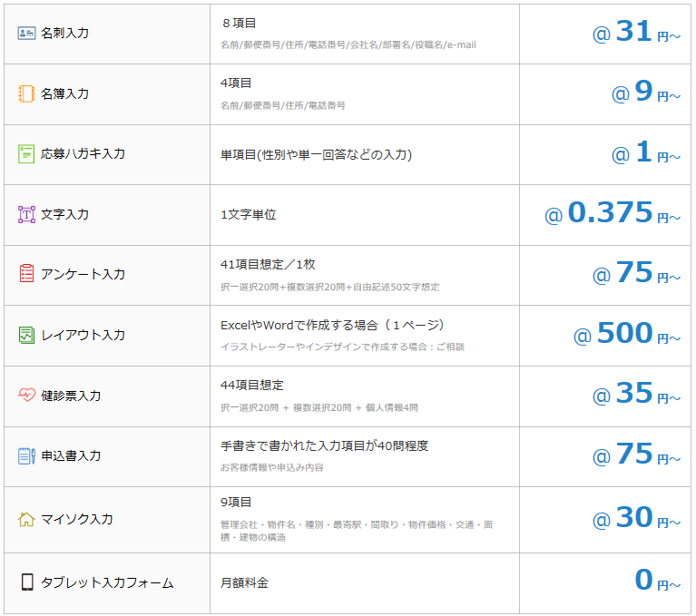This screenshot has height=616, width=696.
Task: Click the business card icon beside 名刺入力
Action: tap(26, 33)
